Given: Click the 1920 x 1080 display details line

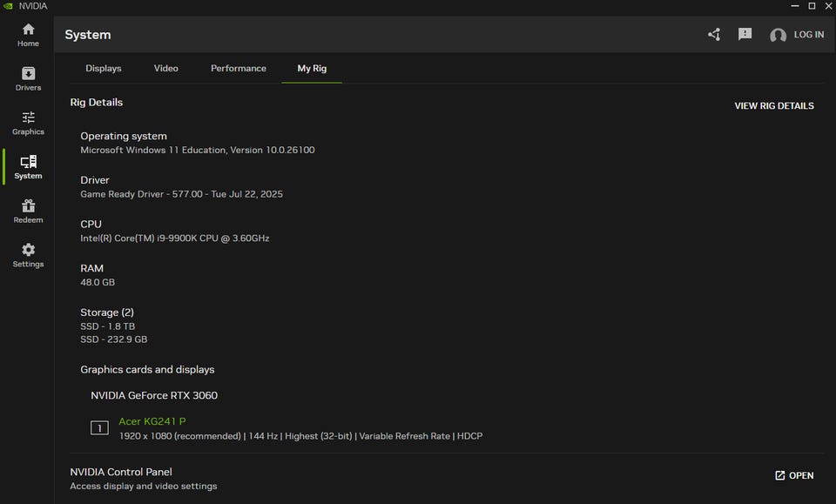Looking at the screenshot, I should click(x=300, y=436).
